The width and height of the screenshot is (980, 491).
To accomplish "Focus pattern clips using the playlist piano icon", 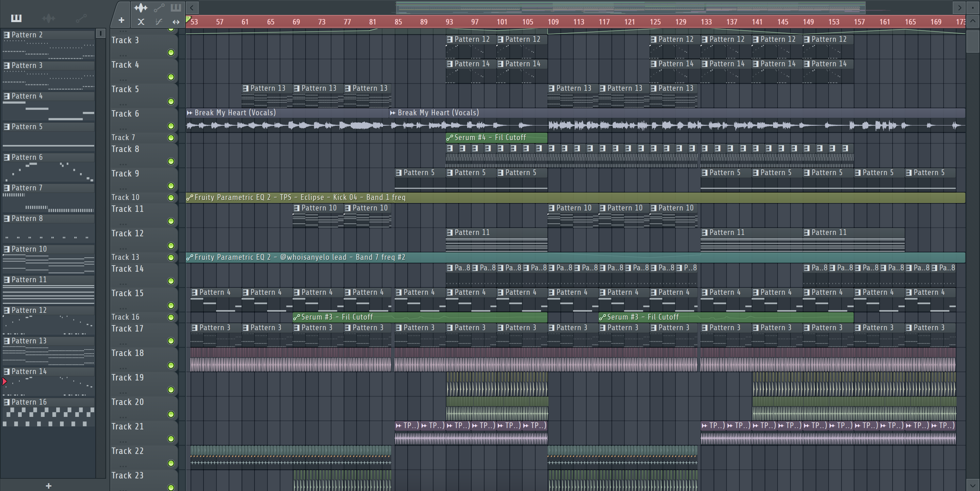I will point(176,7).
